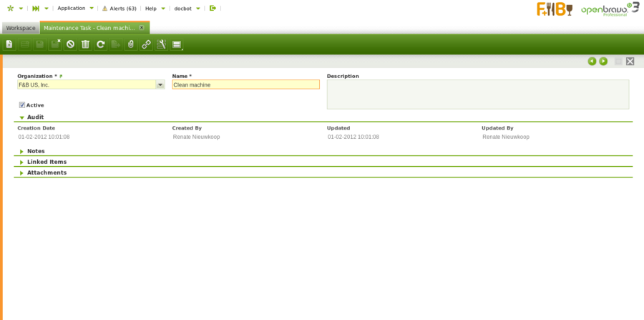Open the Help menu

pyautogui.click(x=151, y=8)
